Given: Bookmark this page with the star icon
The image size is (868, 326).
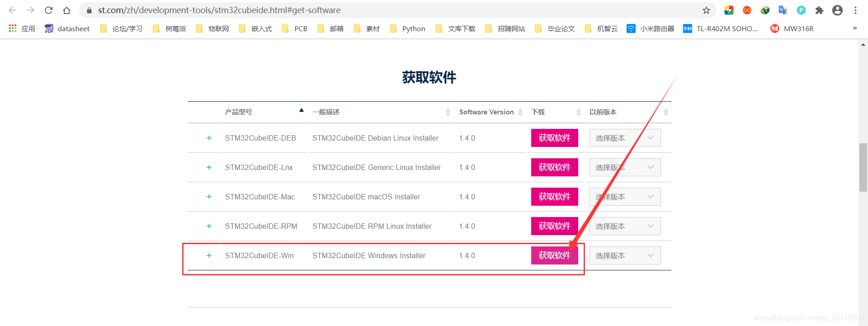Looking at the screenshot, I should click(x=706, y=10).
